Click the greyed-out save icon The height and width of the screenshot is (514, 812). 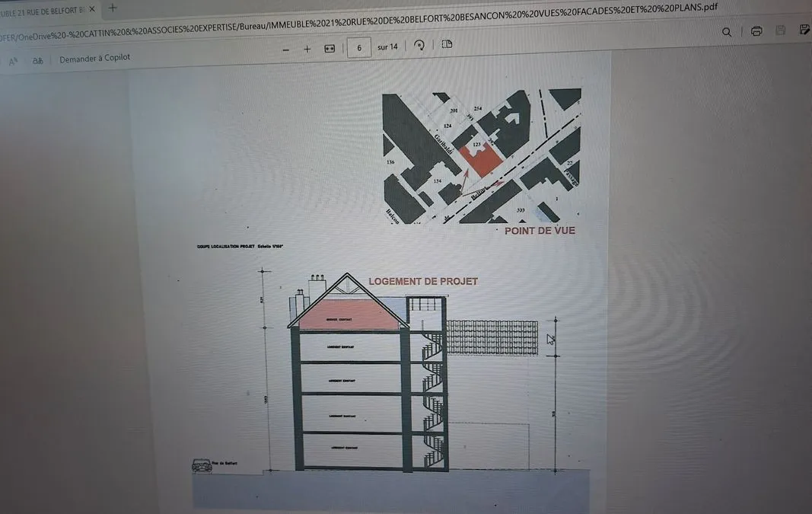pos(780,30)
